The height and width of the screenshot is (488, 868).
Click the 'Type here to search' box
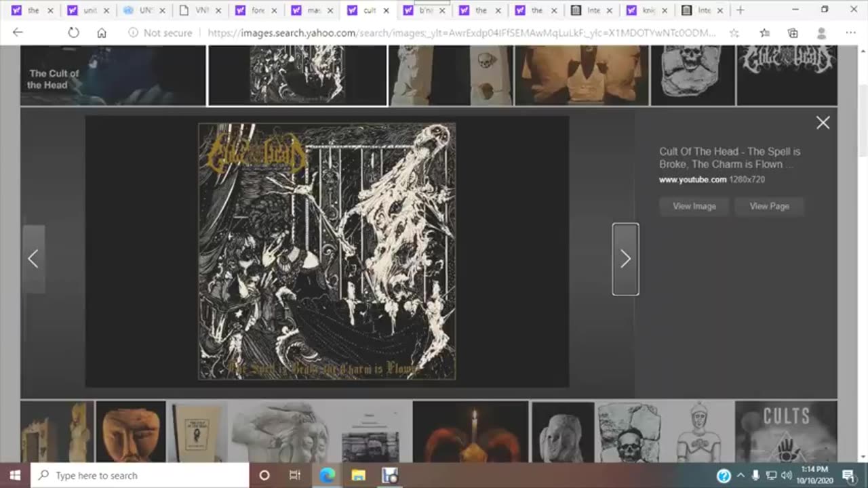tap(140, 475)
